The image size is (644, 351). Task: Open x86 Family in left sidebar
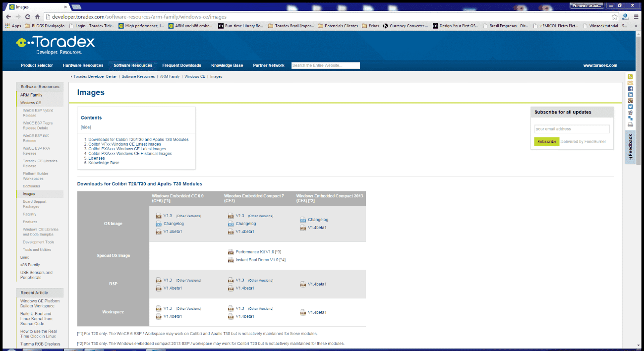tap(30, 265)
